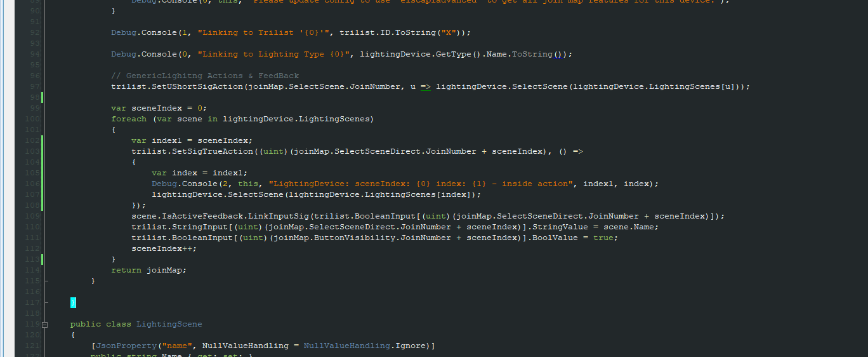Image resolution: width=868 pixels, height=357 pixels.
Task: Click line number 109 in gutter
Action: 32,216
